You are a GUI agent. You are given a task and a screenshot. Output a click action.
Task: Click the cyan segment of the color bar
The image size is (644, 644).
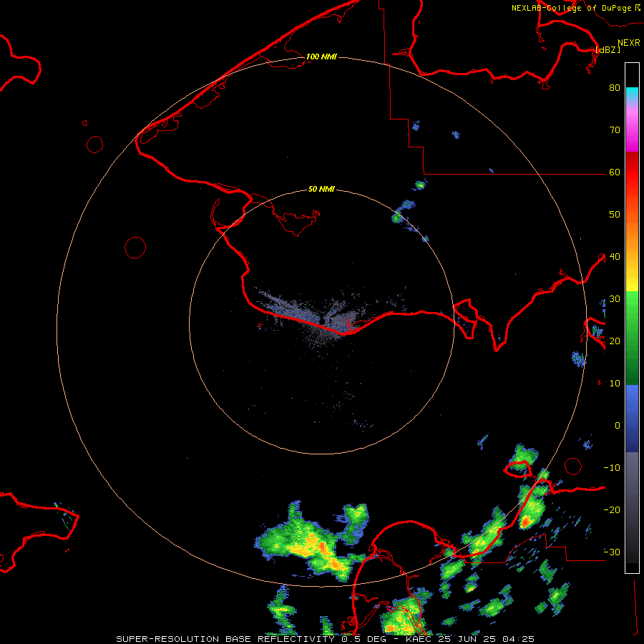pyautogui.click(x=632, y=94)
